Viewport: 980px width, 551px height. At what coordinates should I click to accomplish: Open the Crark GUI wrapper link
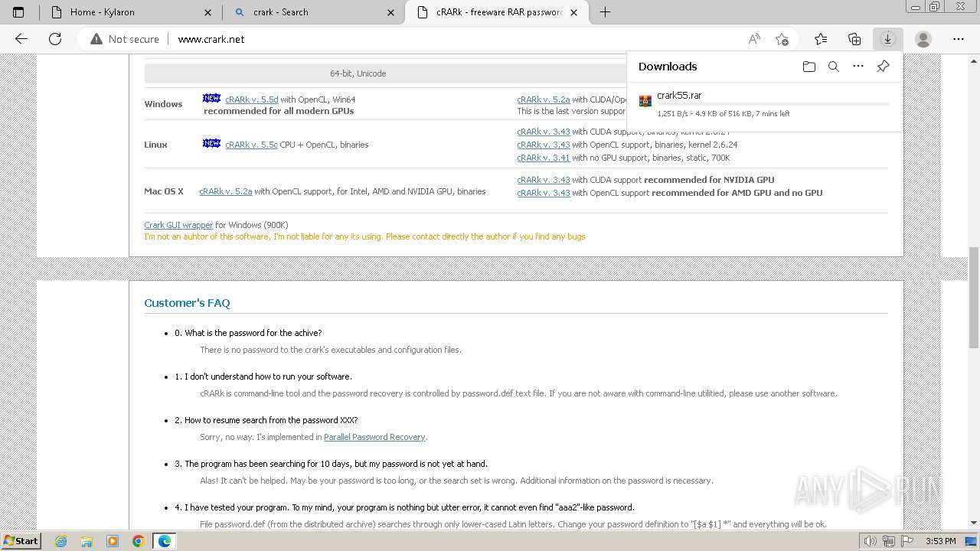coord(178,225)
